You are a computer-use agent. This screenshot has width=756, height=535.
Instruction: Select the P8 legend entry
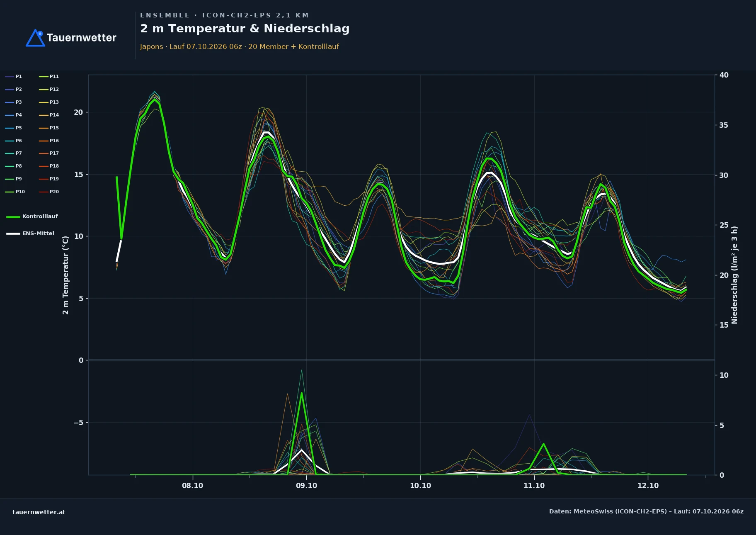(x=14, y=166)
